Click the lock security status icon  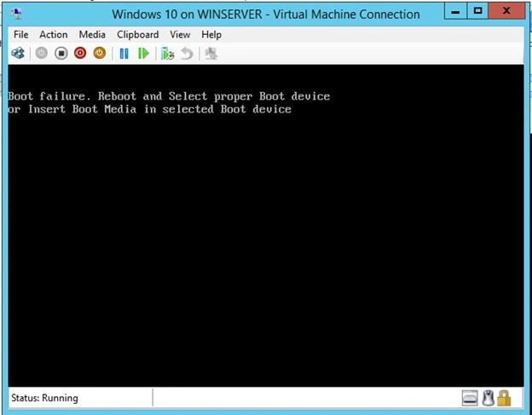pyautogui.click(x=504, y=398)
